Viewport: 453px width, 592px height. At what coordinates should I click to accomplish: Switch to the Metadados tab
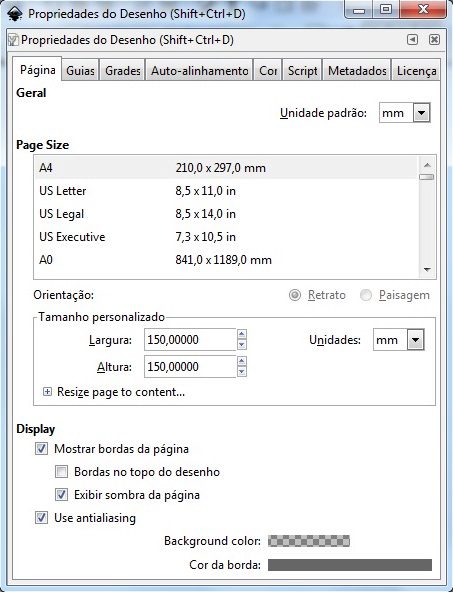[x=357, y=71]
